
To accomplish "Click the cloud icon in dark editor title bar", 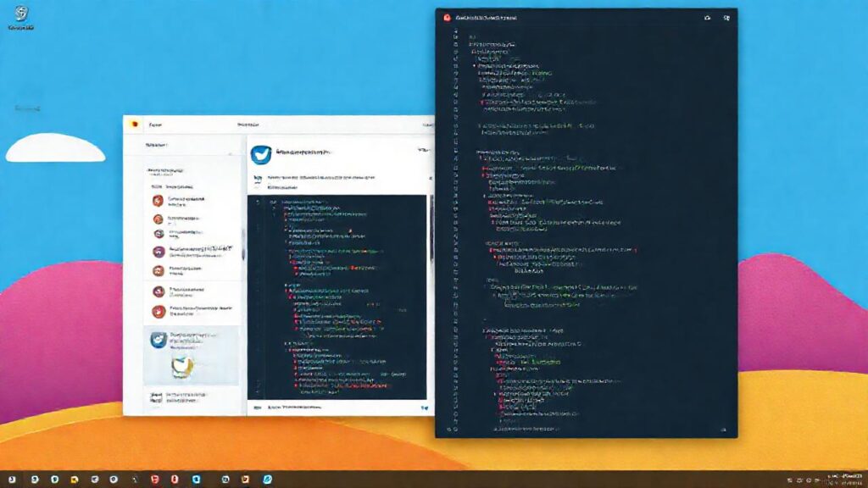I will pos(706,17).
